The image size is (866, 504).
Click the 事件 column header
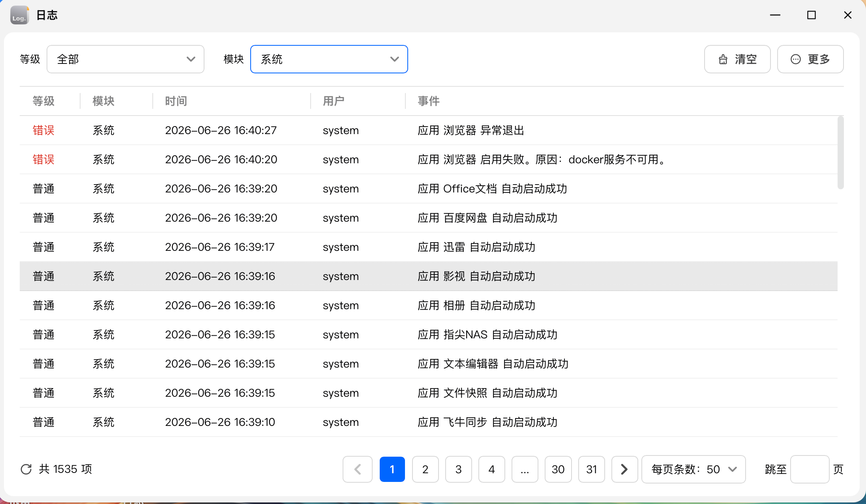(429, 101)
